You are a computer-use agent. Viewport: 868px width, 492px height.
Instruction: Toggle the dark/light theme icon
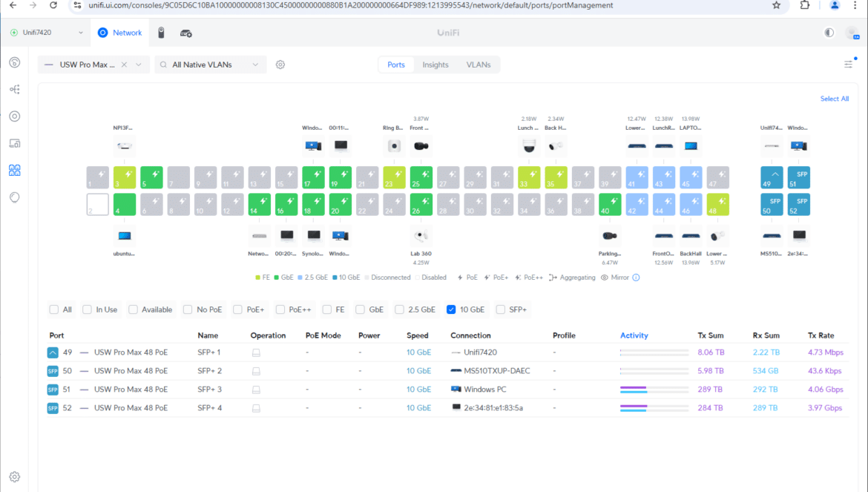click(829, 33)
